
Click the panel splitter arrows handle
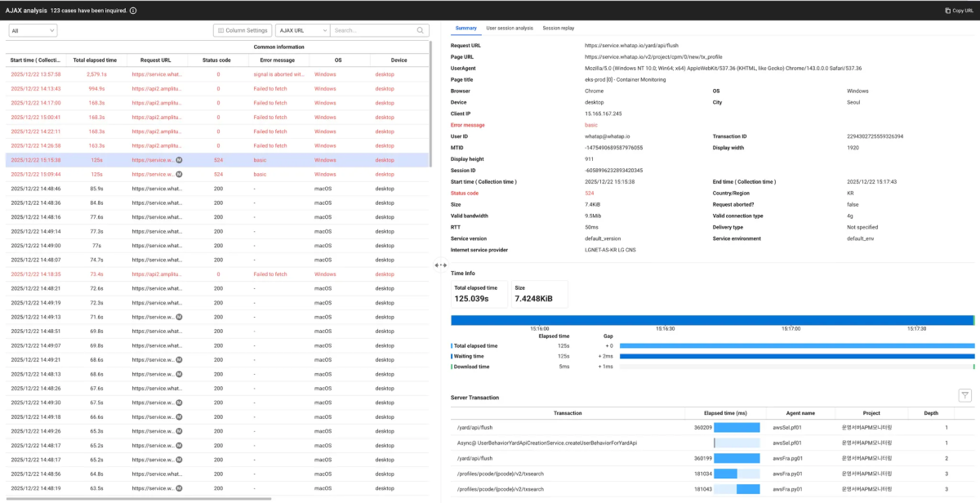pos(440,265)
